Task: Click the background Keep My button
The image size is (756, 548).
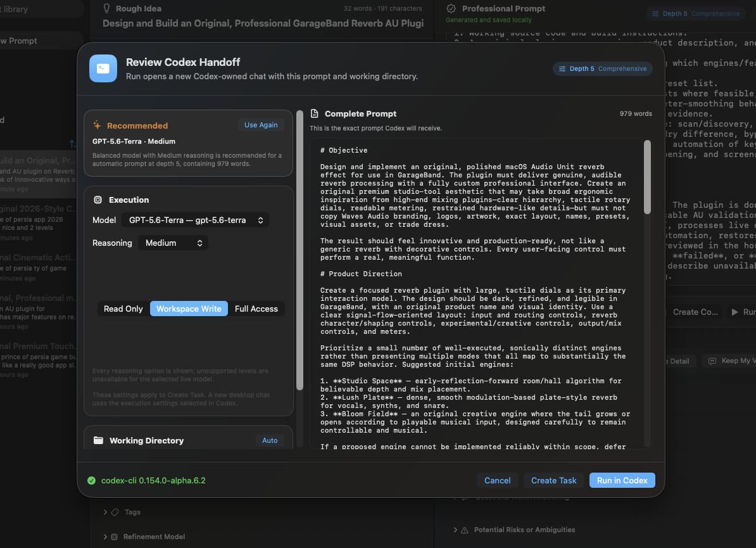Action: pos(729,361)
